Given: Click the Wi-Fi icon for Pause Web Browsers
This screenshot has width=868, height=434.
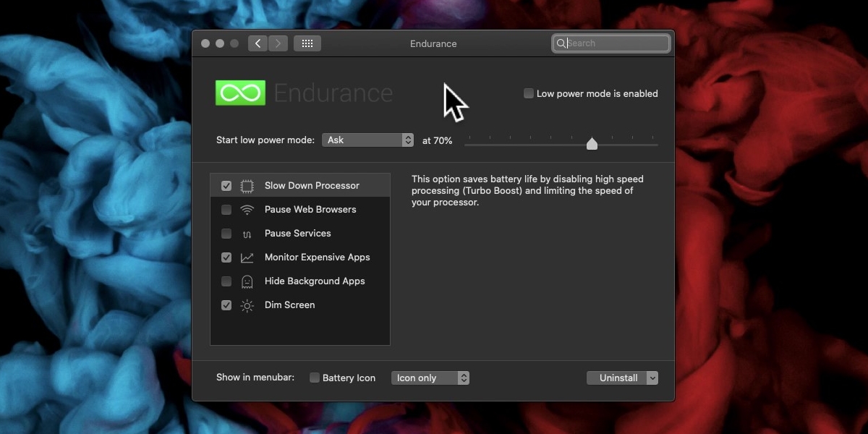Looking at the screenshot, I should 247,210.
